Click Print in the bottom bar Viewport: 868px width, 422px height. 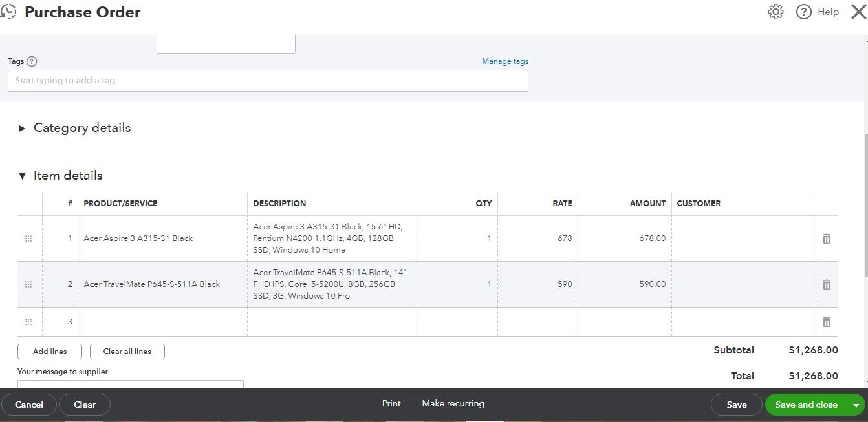391,403
